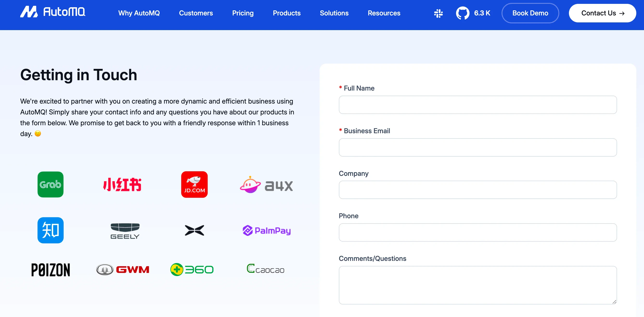
Task: Click into the Business Email field
Action: (x=477, y=147)
